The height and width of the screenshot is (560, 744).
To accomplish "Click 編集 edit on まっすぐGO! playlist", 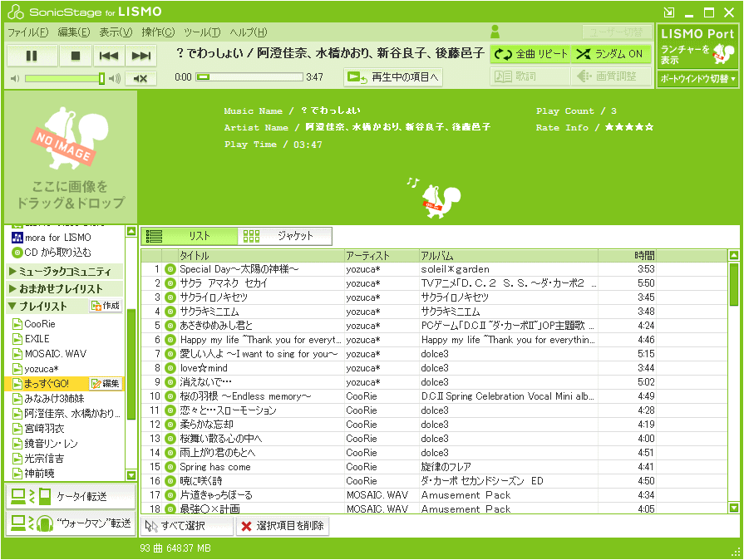I will 106,384.
